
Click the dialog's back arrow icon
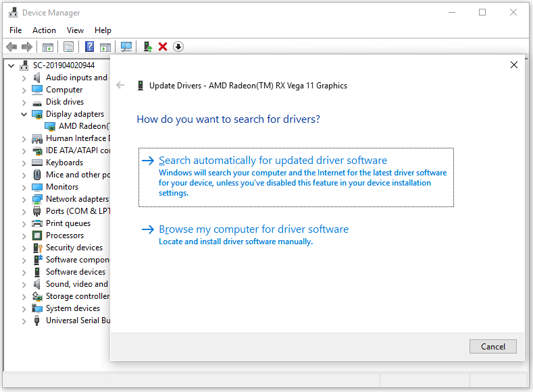[120, 85]
